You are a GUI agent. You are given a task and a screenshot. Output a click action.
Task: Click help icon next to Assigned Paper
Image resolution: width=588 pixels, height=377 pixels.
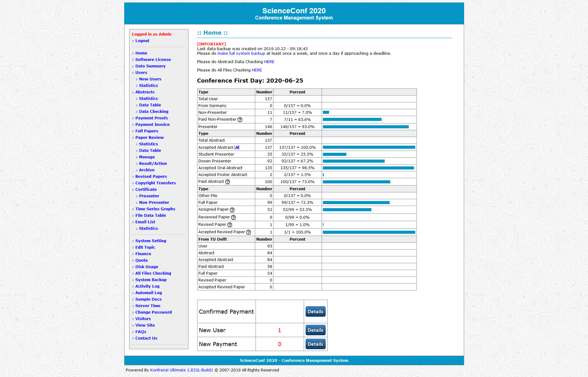coord(232,210)
